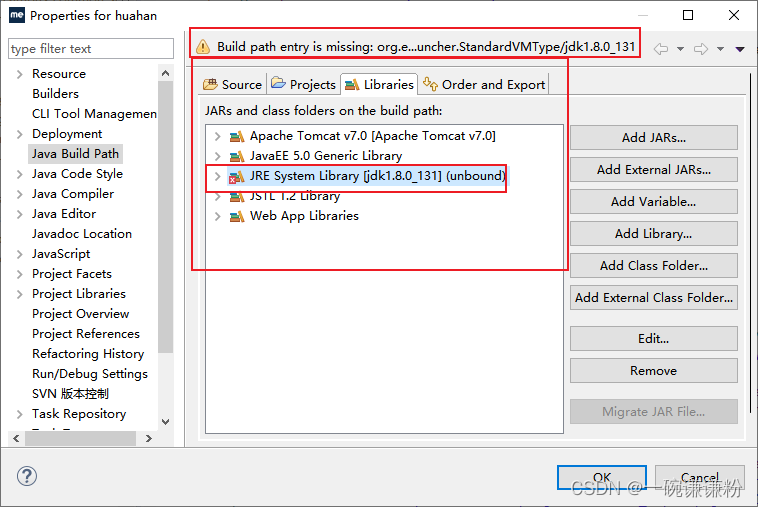This screenshot has width=758, height=507.
Task: Confirm with the OK button
Action: pos(602,478)
